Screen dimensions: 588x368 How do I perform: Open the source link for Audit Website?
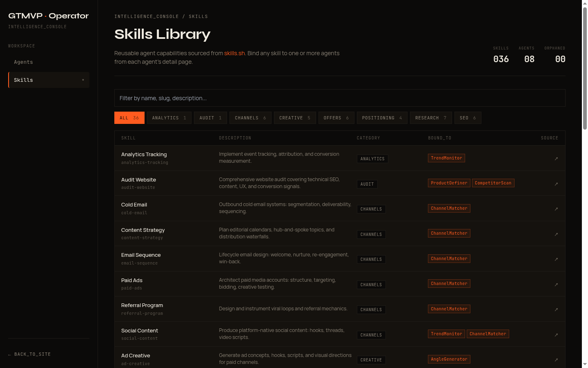point(556,184)
